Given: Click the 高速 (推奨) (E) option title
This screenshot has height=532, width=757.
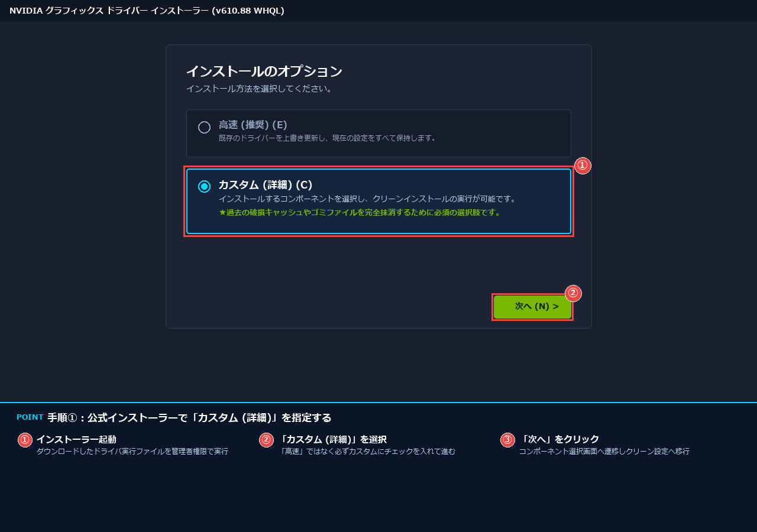Looking at the screenshot, I should 253,125.
